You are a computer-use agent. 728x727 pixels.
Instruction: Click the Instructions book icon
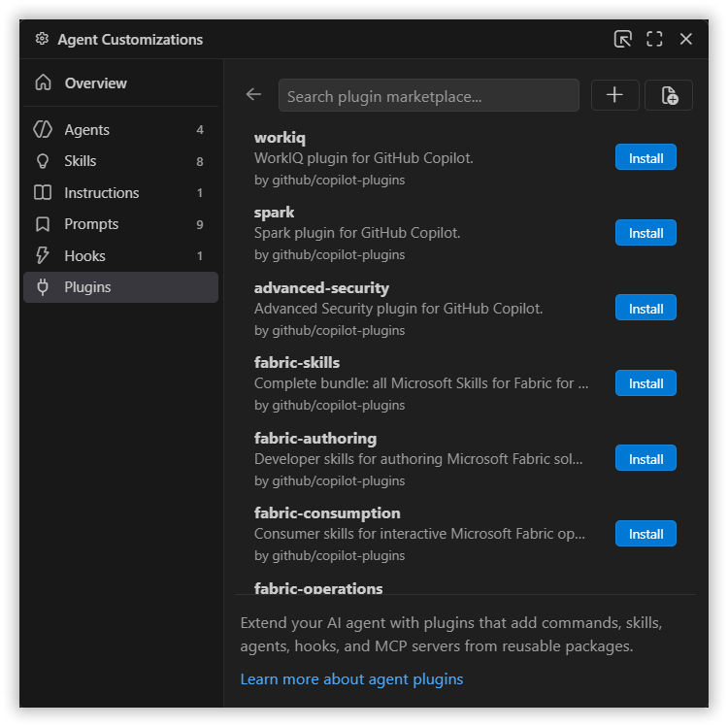tap(43, 192)
